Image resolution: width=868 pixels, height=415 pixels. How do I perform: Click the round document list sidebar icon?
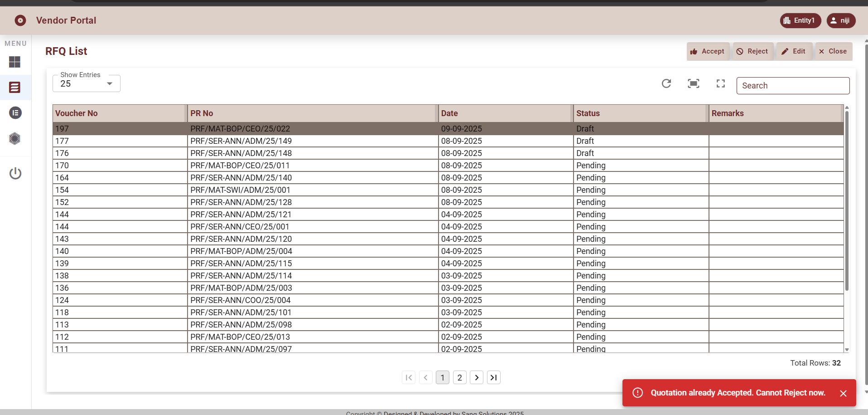tap(15, 112)
